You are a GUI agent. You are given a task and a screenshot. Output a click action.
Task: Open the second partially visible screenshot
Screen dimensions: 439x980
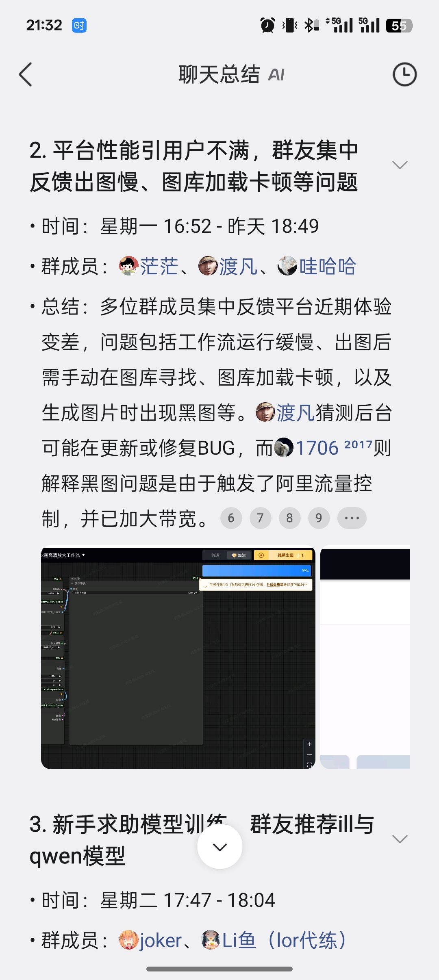(x=365, y=657)
